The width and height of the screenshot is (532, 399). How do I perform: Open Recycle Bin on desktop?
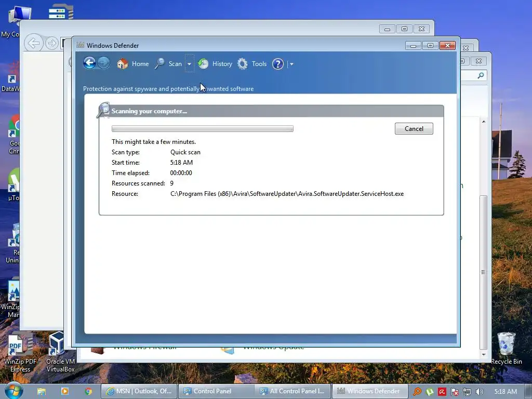pyautogui.click(x=506, y=349)
